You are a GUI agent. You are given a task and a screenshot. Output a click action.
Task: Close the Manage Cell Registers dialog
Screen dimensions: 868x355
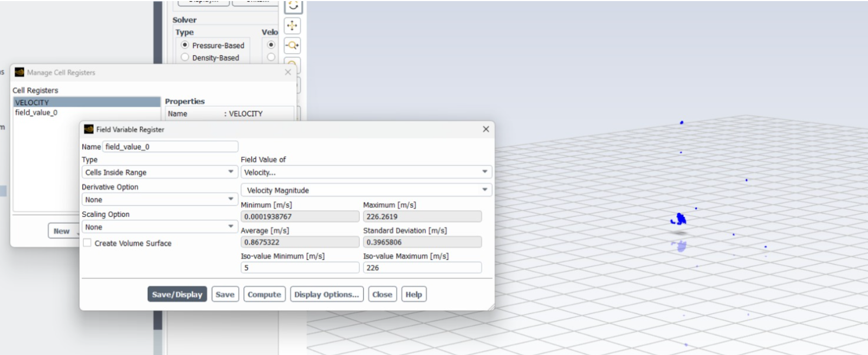tap(288, 72)
